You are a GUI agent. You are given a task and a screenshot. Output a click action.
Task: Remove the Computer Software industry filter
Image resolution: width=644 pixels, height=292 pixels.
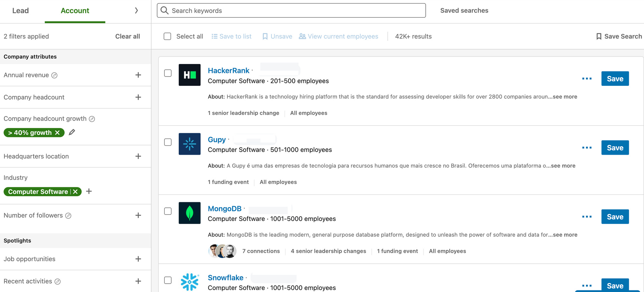click(75, 192)
